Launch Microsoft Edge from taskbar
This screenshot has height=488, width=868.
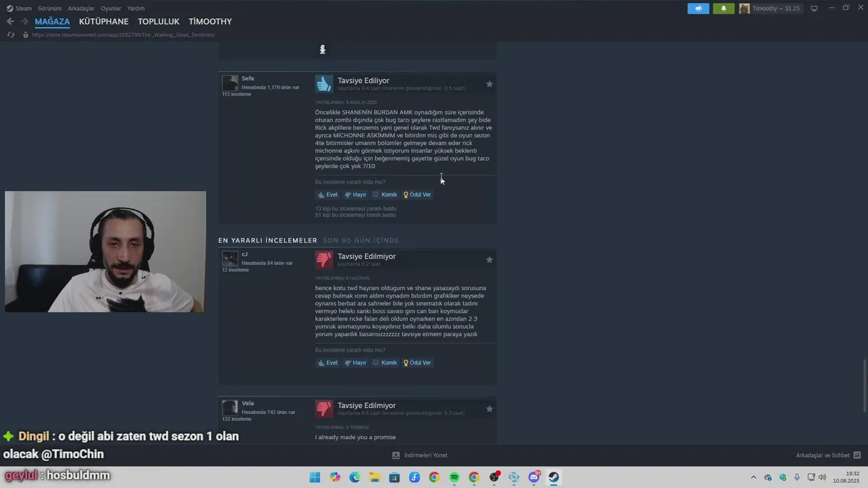click(355, 477)
